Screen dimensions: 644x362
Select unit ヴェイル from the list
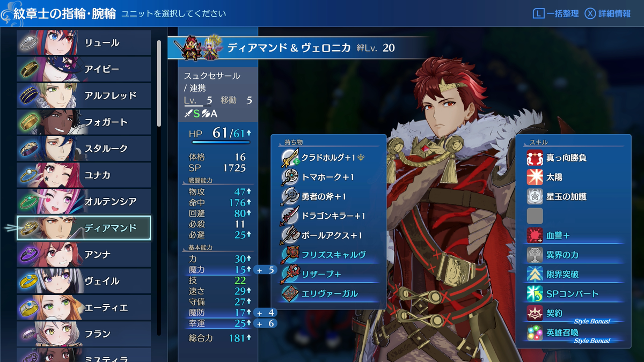coord(84,281)
